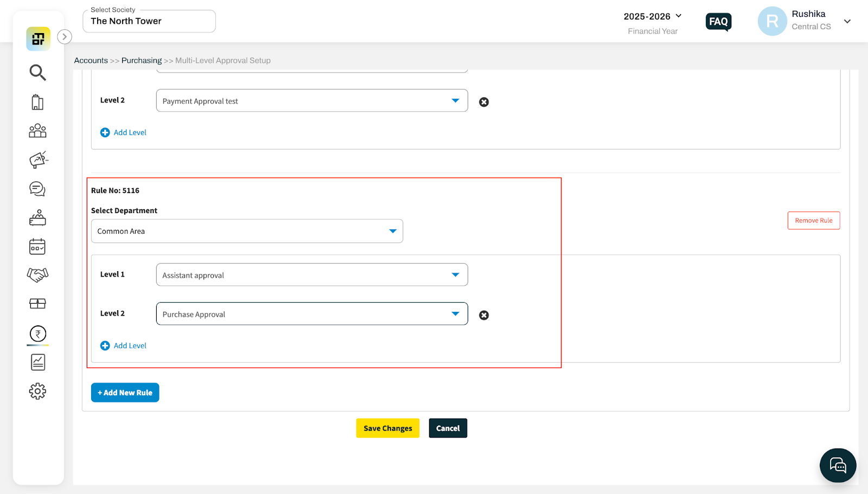Open the members group icon in sidebar
Viewport: 868px width, 494px height.
[x=37, y=131]
